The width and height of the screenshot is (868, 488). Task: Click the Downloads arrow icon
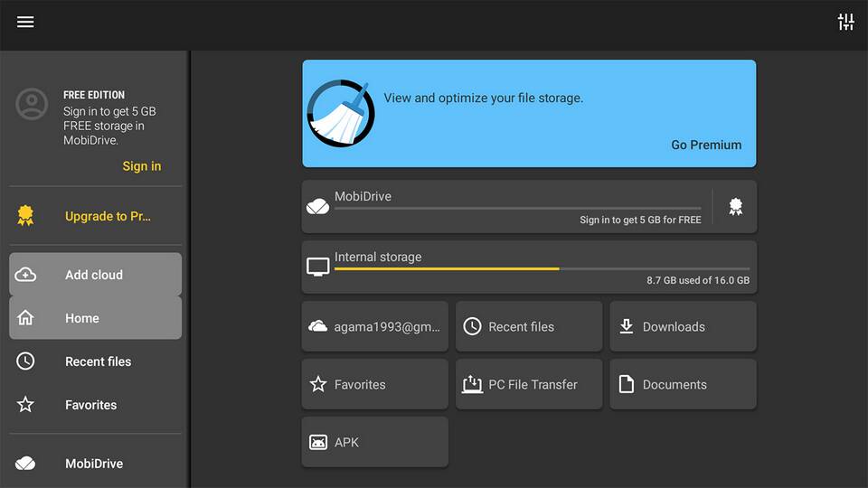626,326
